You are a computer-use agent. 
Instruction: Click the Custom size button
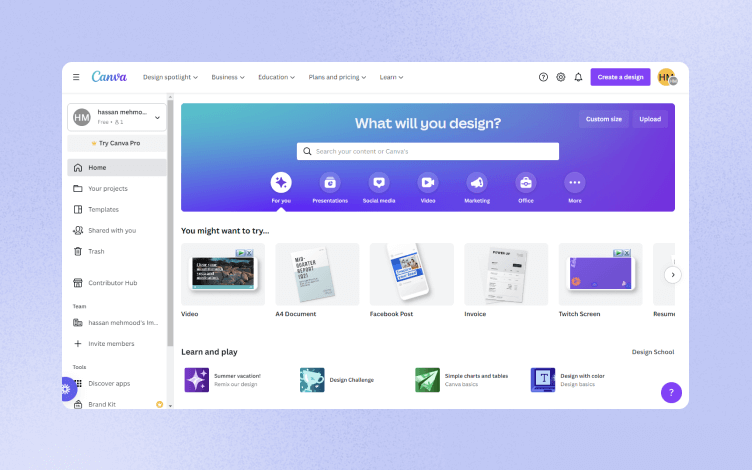point(603,119)
